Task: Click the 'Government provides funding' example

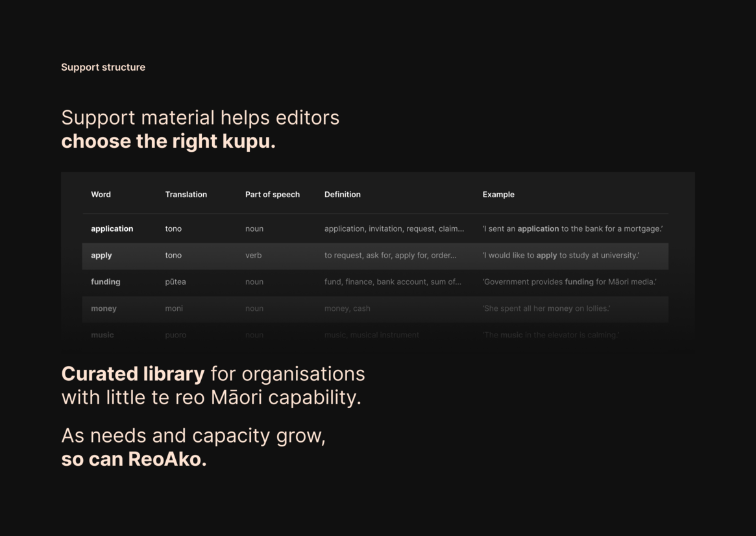Action: click(x=568, y=282)
